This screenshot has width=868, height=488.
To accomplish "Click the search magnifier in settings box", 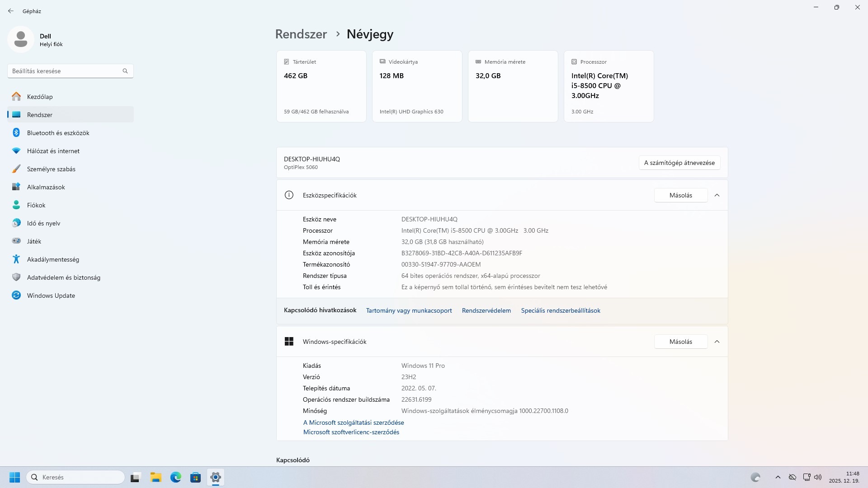I will [x=125, y=71].
